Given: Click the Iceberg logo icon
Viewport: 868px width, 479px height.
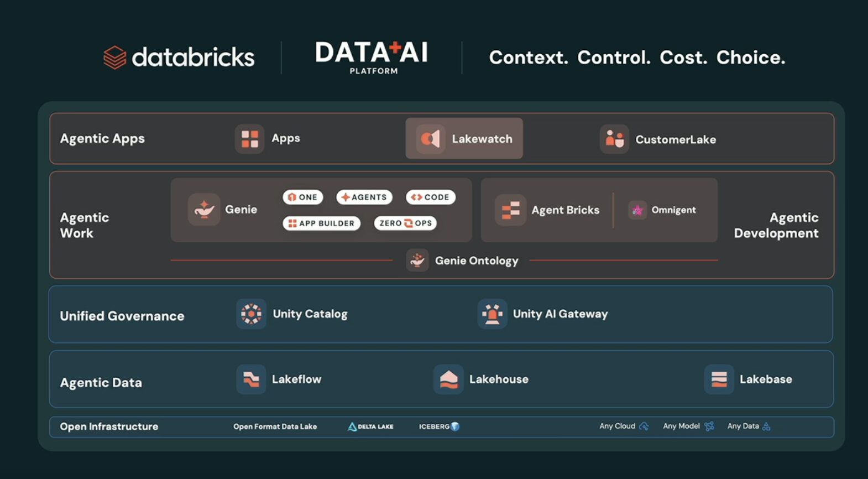Looking at the screenshot, I should [x=455, y=426].
